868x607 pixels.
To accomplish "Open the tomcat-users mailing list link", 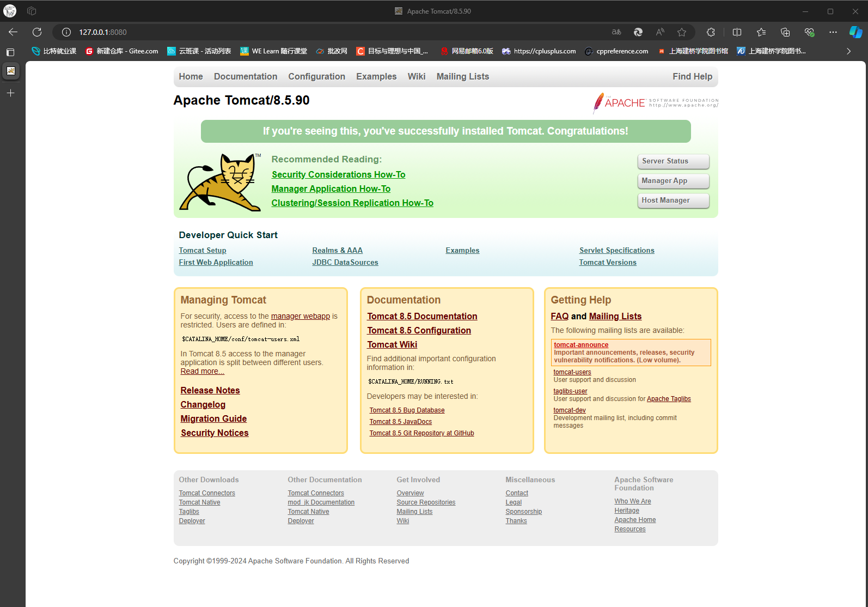I will (572, 372).
